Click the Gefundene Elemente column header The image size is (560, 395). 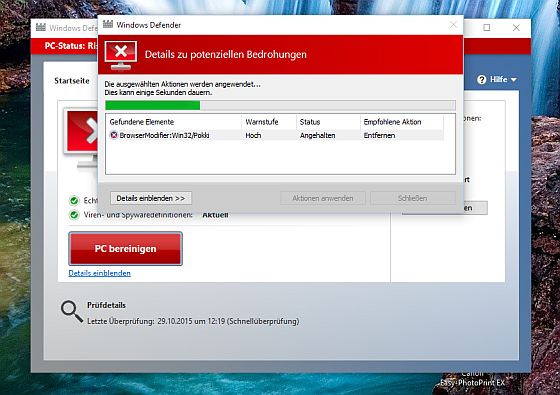click(x=174, y=122)
